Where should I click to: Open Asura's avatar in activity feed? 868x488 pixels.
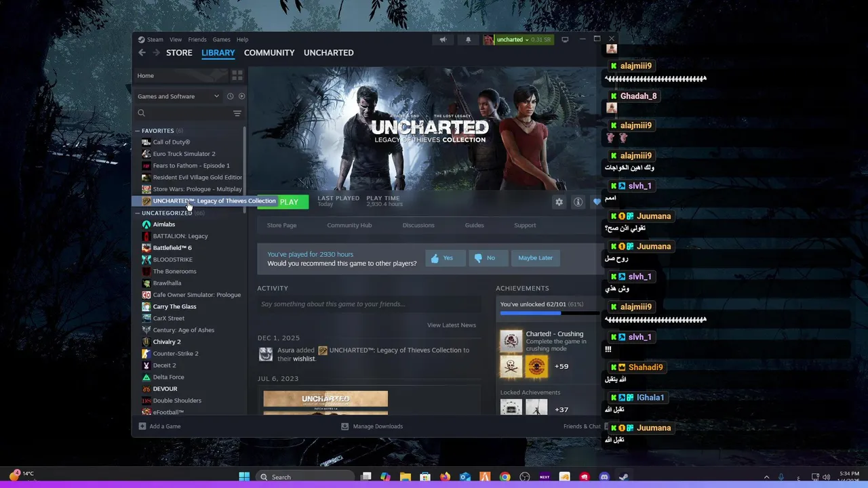click(266, 354)
